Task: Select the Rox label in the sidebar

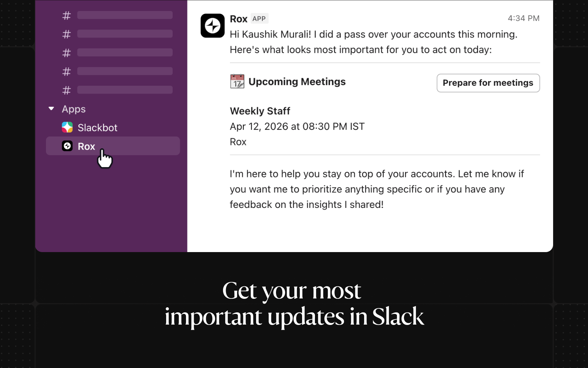Action: click(86, 146)
